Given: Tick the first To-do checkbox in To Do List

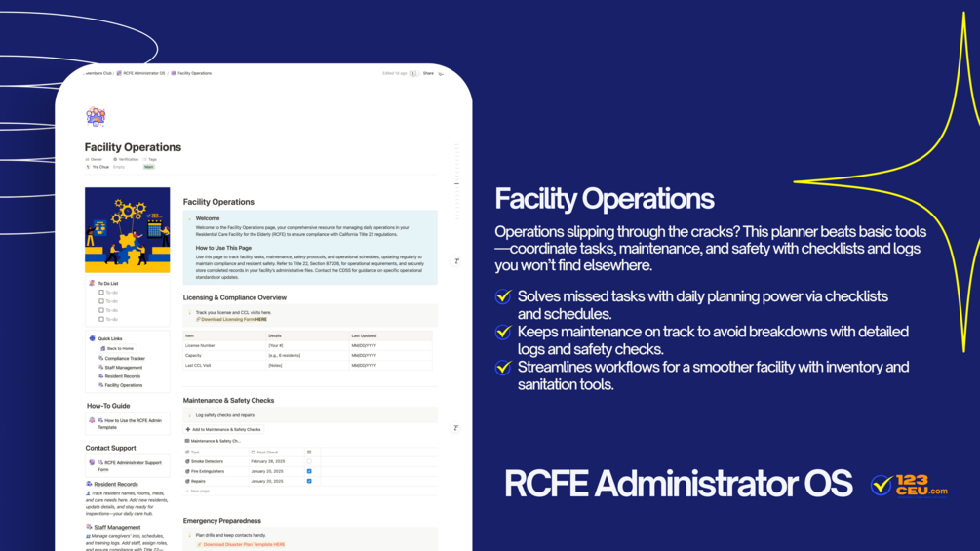Looking at the screenshot, I should pyautogui.click(x=101, y=293).
